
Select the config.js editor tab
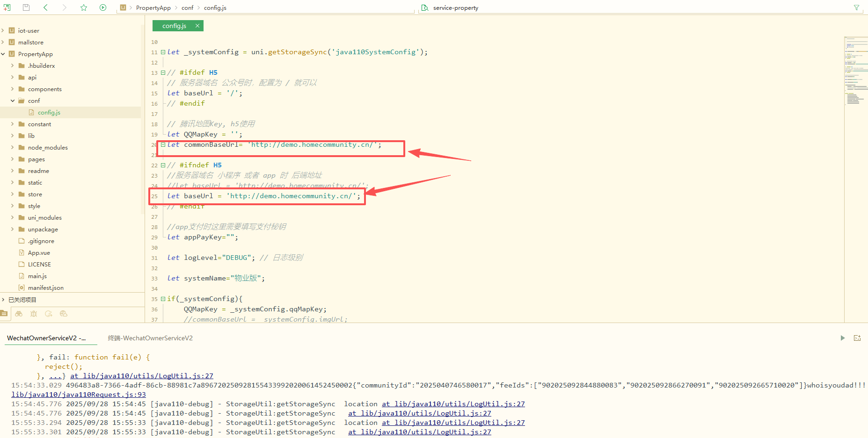(174, 26)
